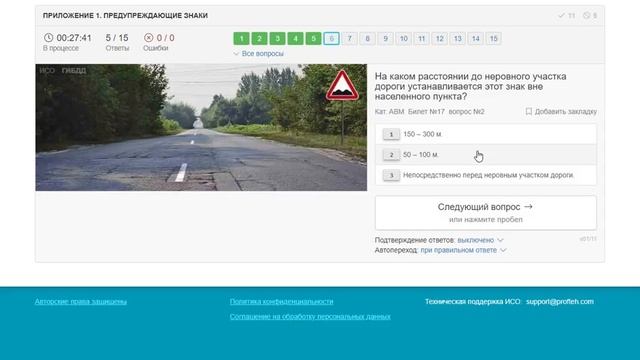640x360 pixels.
Task: Open Автопереход dropdown при правильном ответе
Action: [x=463, y=250]
